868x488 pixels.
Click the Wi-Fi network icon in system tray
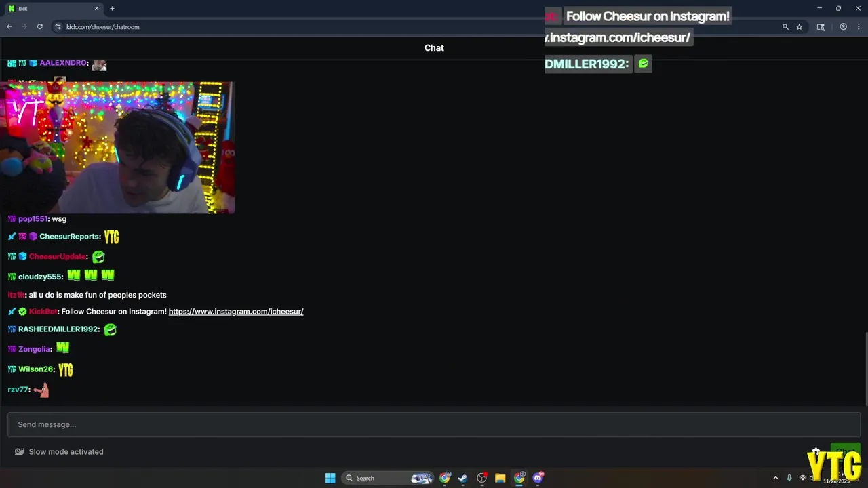pos(803,478)
